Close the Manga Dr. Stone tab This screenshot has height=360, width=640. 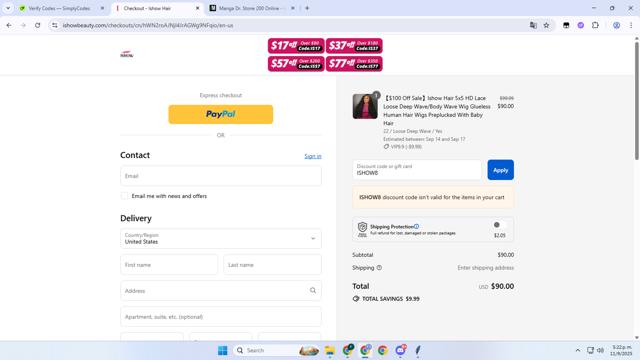point(293,8)
